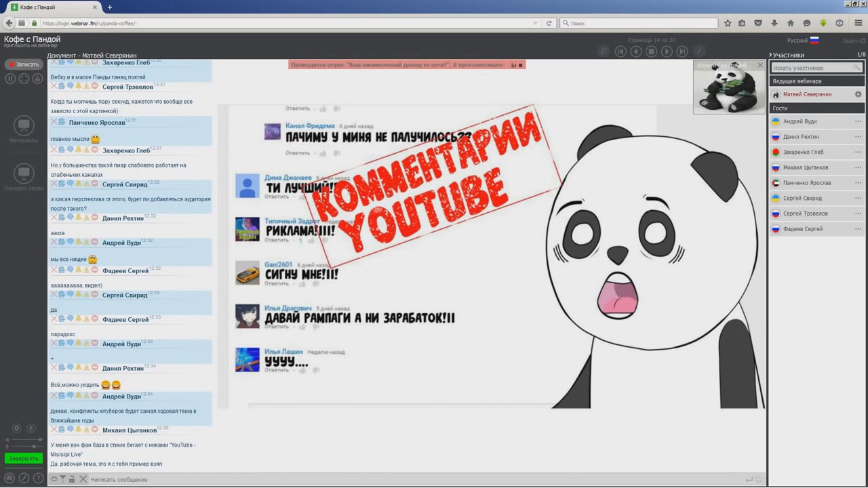Open the speed test gauge icon
868x488 pixels.
[10, 479]
